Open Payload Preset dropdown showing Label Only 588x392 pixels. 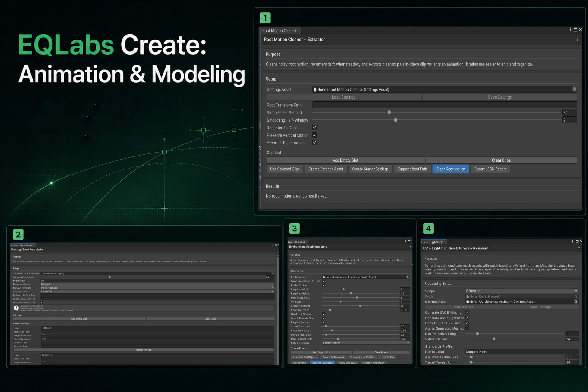pos(157,291)
